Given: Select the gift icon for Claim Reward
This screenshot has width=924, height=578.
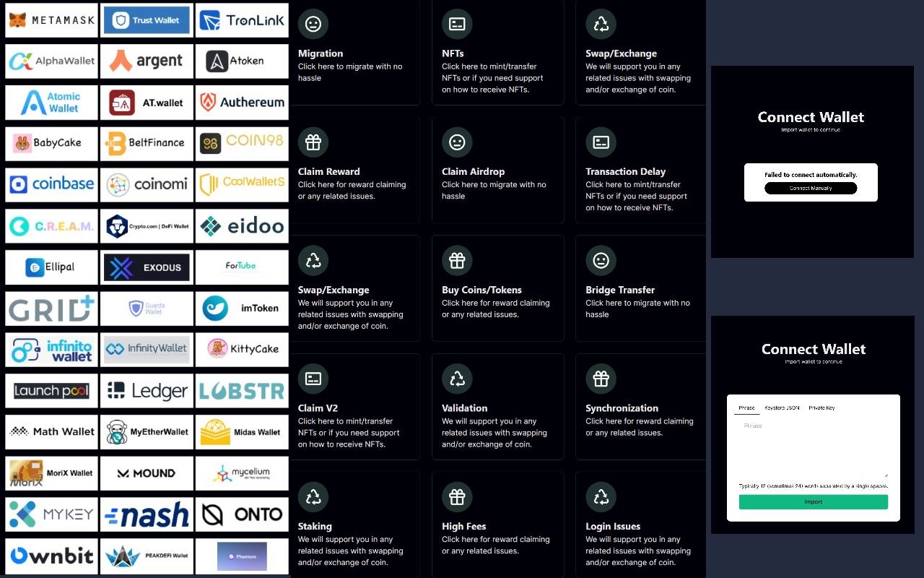Looking at the screenshot, I should point(313,142).
